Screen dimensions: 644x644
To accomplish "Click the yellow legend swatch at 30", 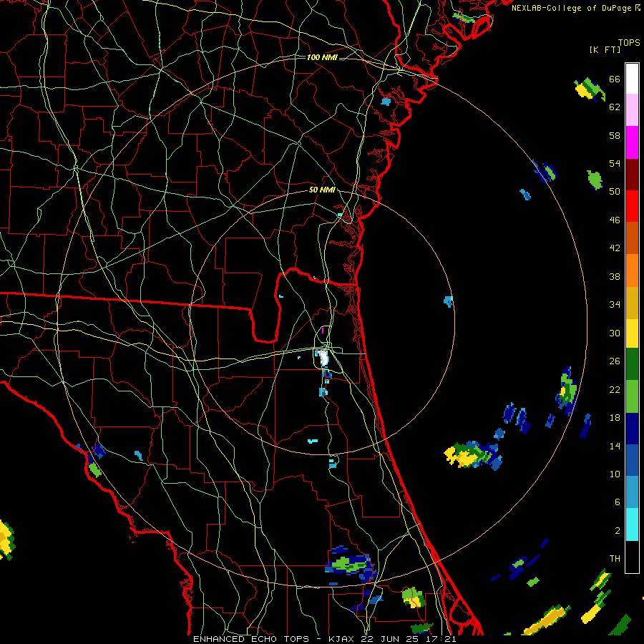I will 632,333.
